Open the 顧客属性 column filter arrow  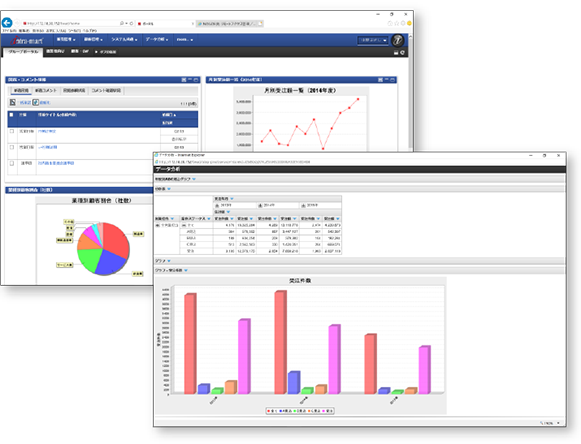click(x=172, y=219)
